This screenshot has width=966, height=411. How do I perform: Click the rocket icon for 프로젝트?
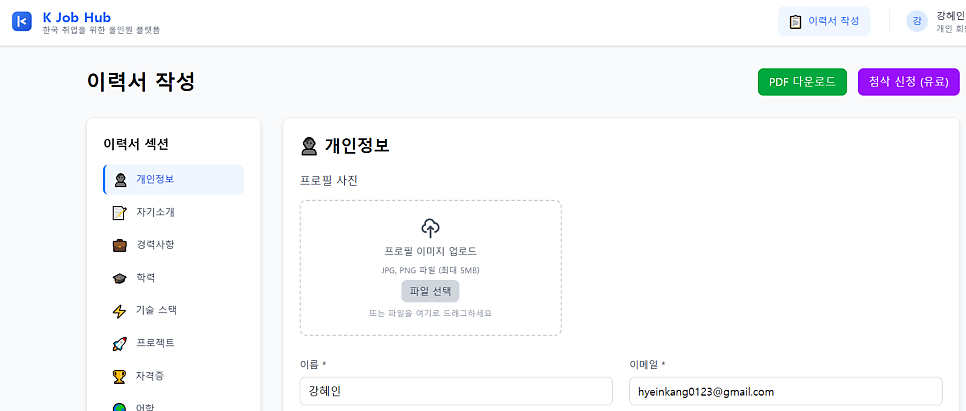coord(120,343)
